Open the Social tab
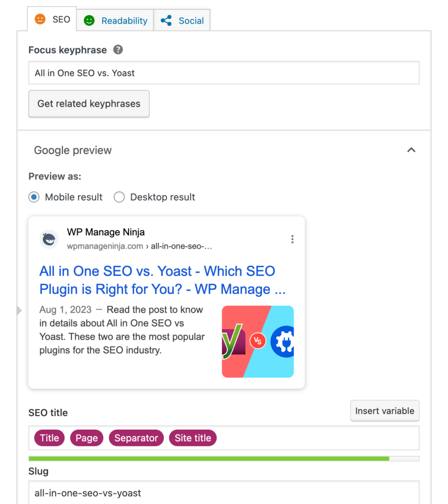Image resolution: width=448 pixels, height=504 pixels. (x=190, y=20)
